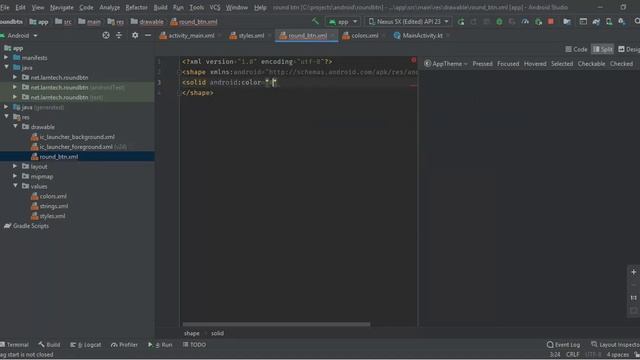Click Select Opened File target icon

click(106, 36)
